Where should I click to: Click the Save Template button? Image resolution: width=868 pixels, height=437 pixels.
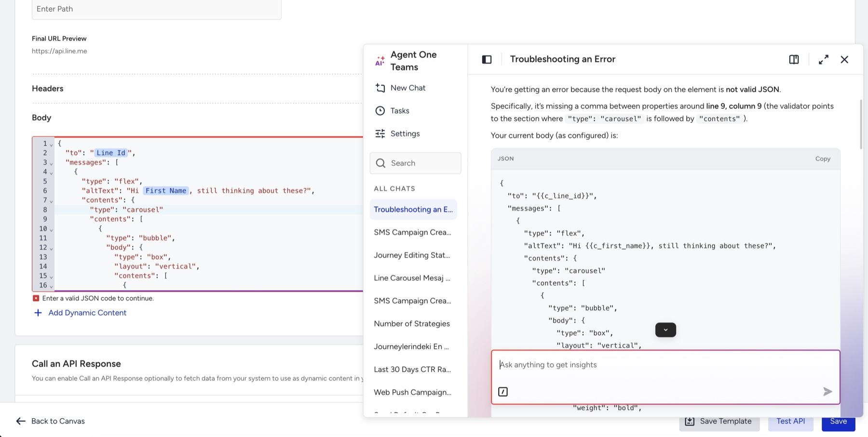coord(719,421)
